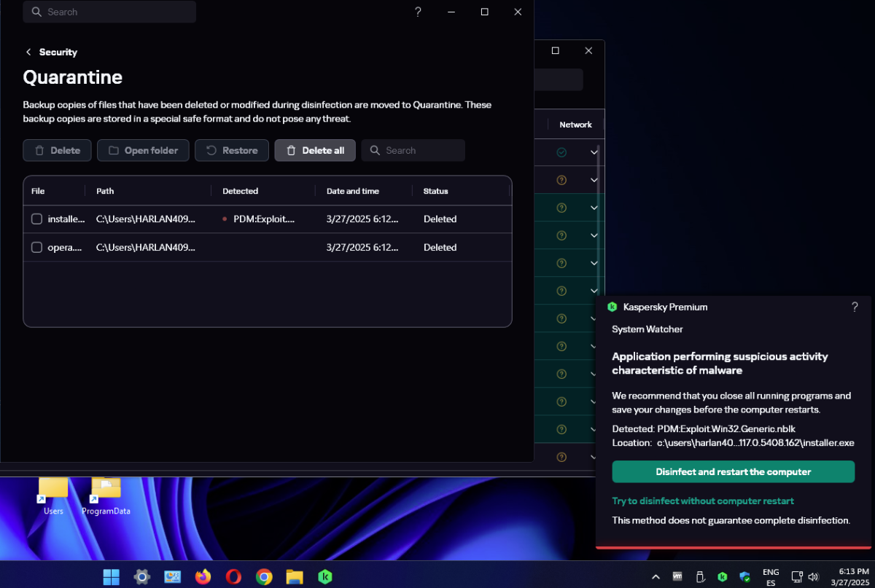Click Try to disinfect without computer restart

pyautogui.click(x=703, y=501)
